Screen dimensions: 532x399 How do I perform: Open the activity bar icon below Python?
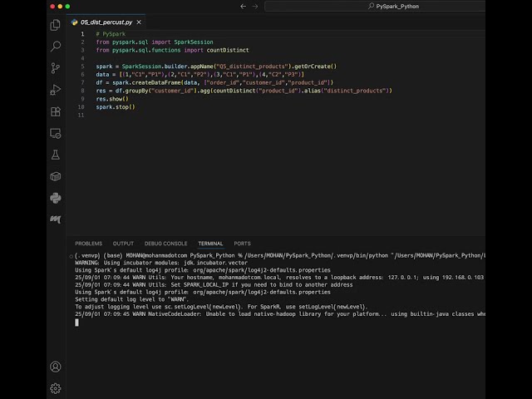pos(56,219)
